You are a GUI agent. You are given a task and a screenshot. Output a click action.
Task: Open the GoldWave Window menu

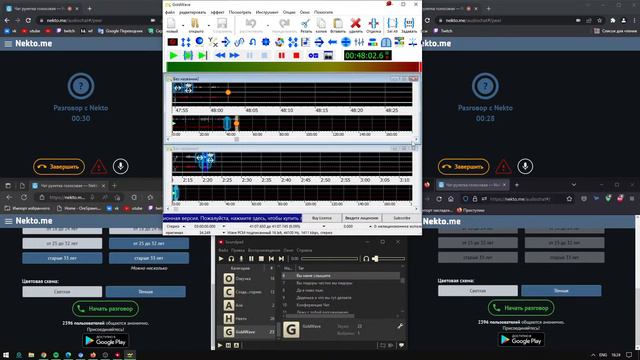[305, 12]
